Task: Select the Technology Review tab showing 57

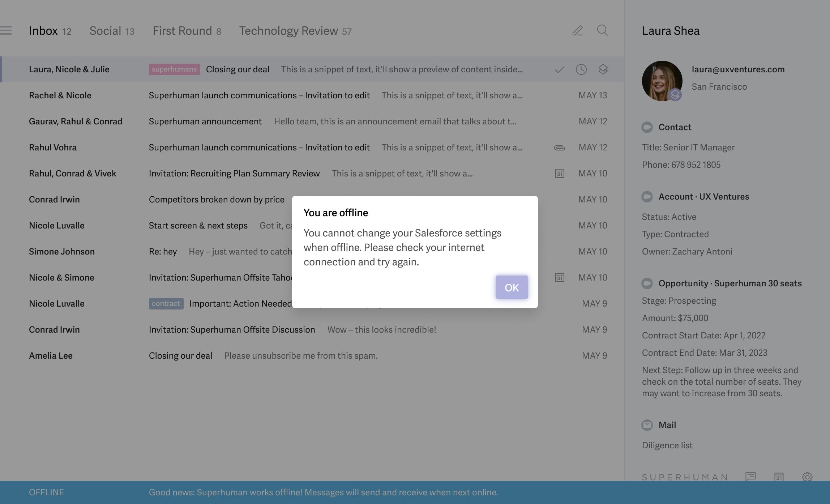Action: 295,30
